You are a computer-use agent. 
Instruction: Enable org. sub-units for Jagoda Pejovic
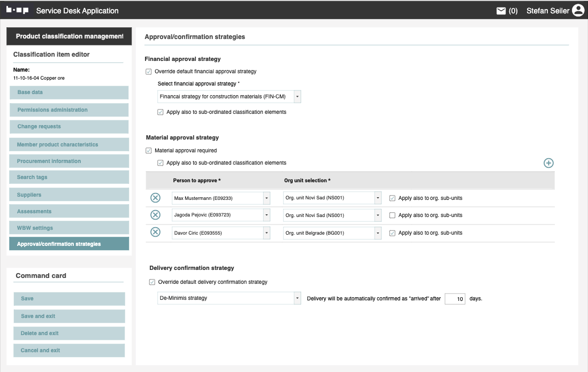click(x=392, y=215)
